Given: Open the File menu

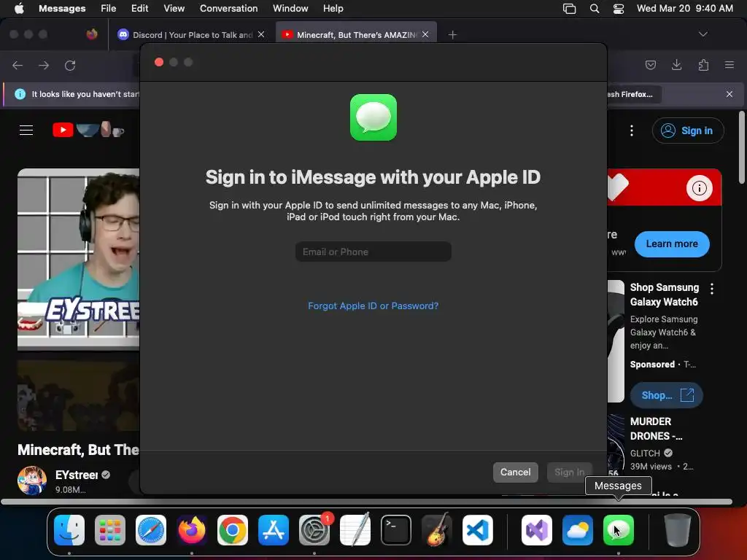Looking at the screenshot, I should click(x=108, y=9).
